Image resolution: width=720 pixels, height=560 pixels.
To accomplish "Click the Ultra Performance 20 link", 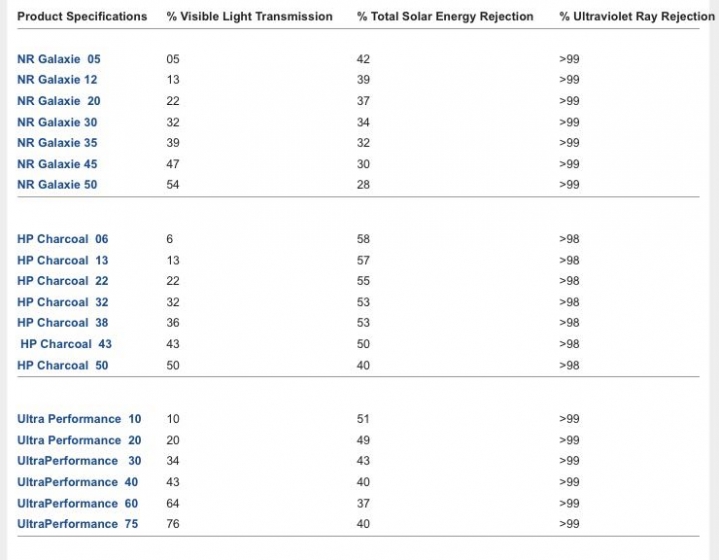I will 79,441.
